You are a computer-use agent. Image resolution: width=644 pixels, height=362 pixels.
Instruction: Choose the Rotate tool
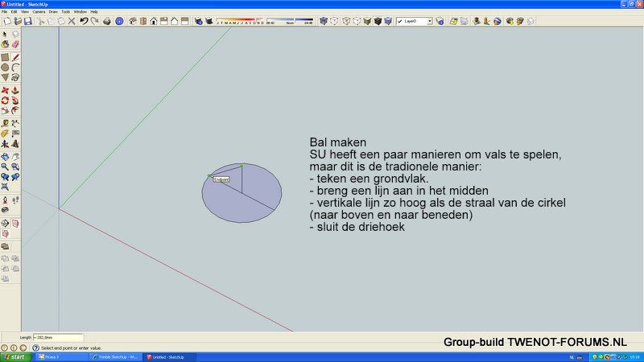pyautogui.click(x=5, y=101)
